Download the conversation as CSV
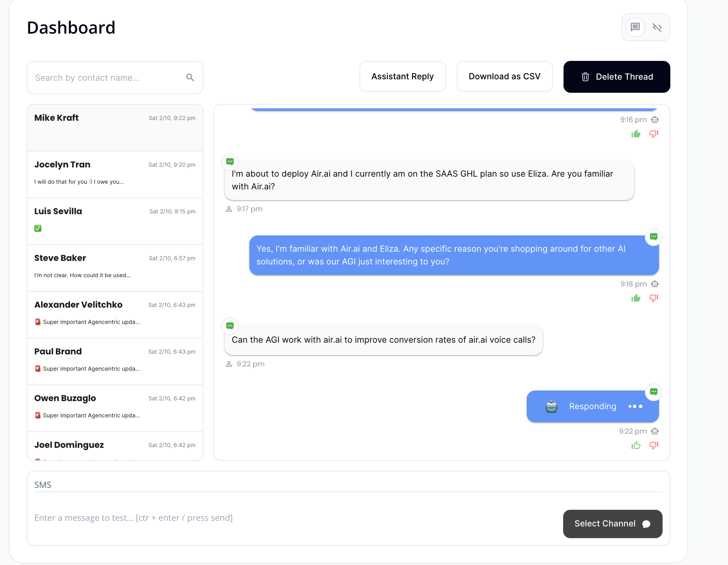Screen dimensions: 728x565 coord(504,76)
